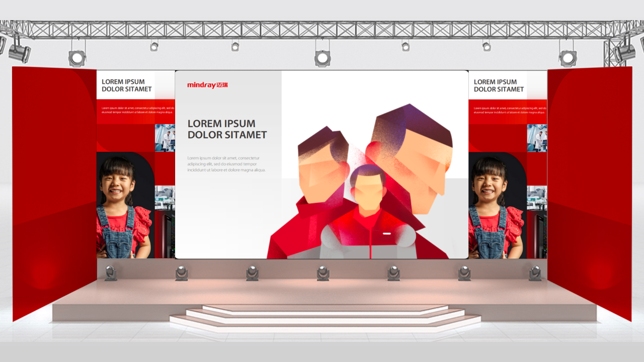Click the doctors thumbnail on left banner
644x362 pixels.
(x=165, y=138)
